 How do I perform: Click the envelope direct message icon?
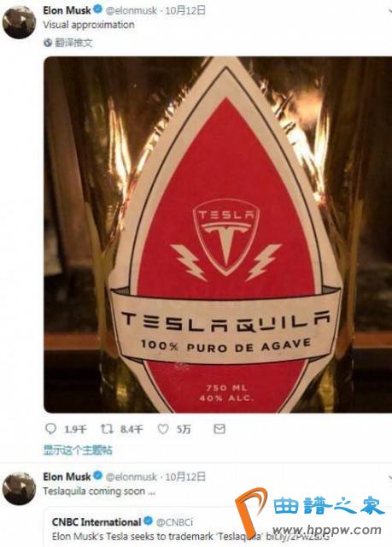coord(219,429)
